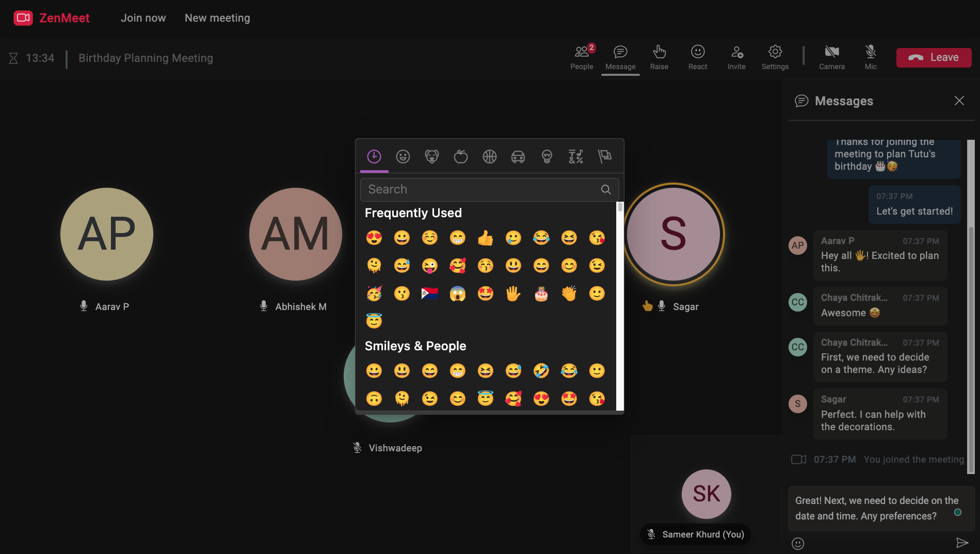Switch to Symbols emoji tab
Screen dimensions: 980x554
[576, 156]
